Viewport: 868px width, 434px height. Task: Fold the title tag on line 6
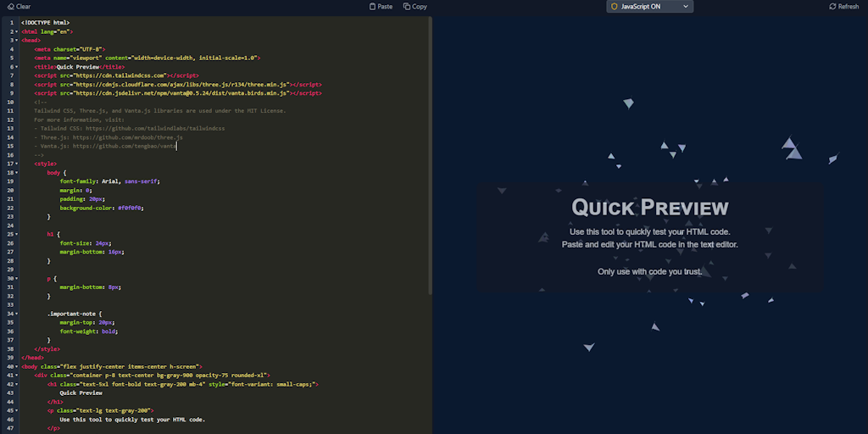(16, 66)
